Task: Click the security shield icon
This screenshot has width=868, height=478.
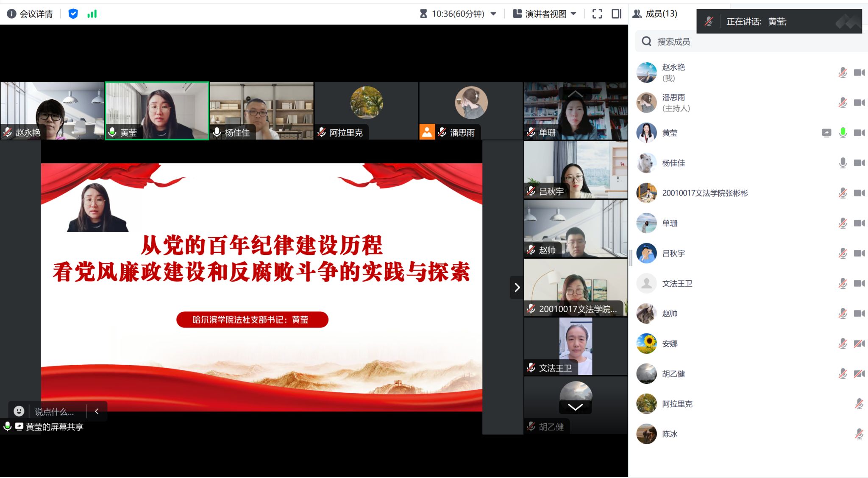Action: 73,14
